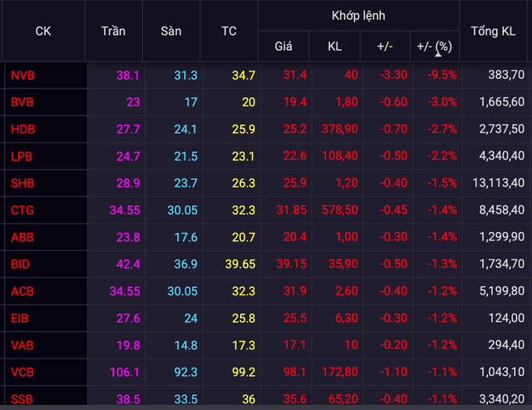Click the Sàn column header
The height and width of the screenshot is (410, 532).
click(x=171, y=31)
